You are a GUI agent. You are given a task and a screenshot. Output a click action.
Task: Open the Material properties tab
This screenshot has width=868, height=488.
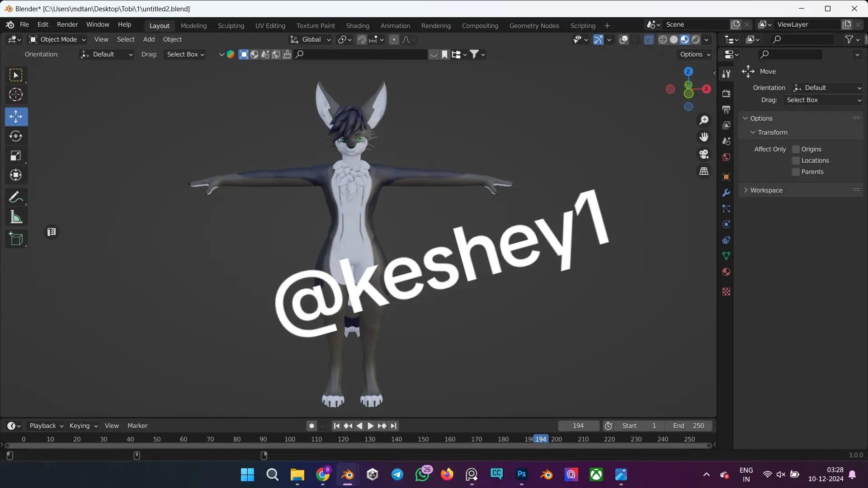tap(726, 272)
